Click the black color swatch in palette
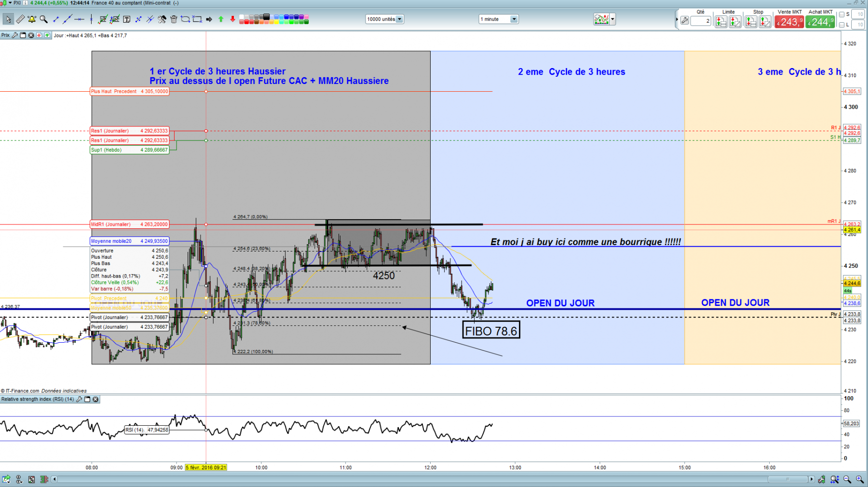 tap(267, 17)
